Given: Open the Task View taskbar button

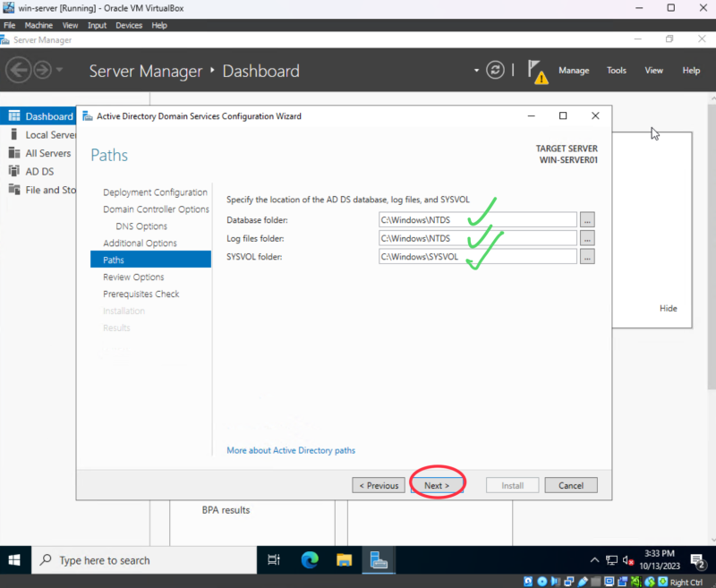Looking at the screenshot, I should [x=275, y=560].
